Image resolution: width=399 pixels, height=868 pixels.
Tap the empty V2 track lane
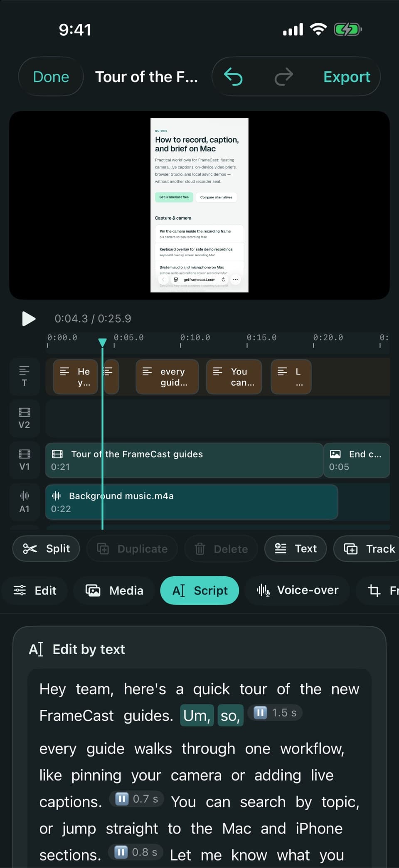pyautogui.click(x=218, y=418)
